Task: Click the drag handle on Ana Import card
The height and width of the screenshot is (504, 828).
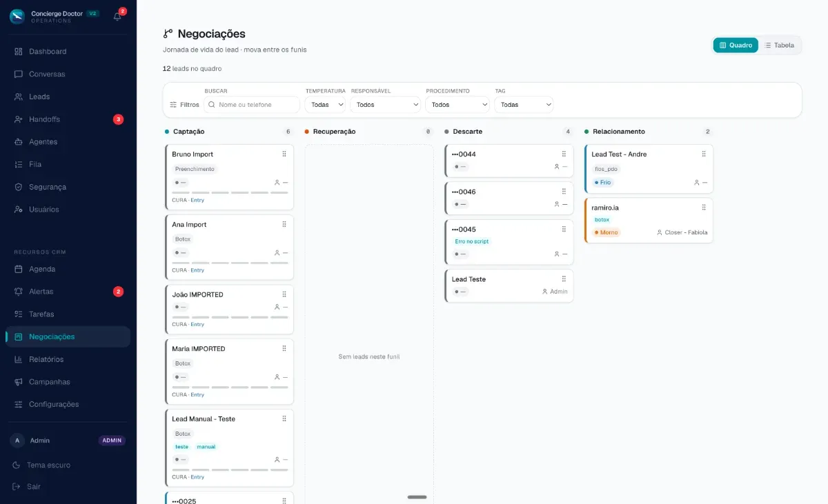Action: pyautogui.click(x=284, y=224)
